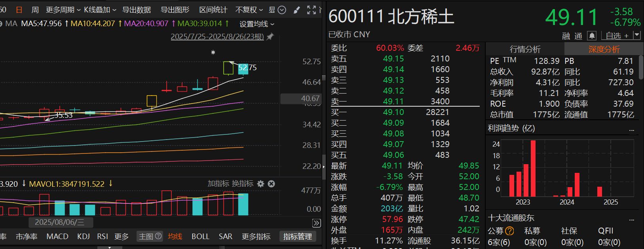Switch to the 行情分析 tab
The width and height of the screenshot is (644, 249).
click(525, 49)
